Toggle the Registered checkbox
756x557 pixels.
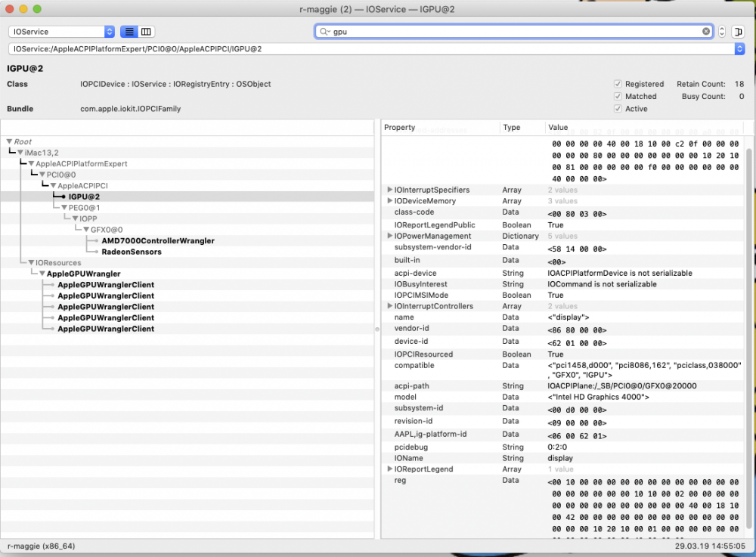pyautogui.click(x=618, y=84)
